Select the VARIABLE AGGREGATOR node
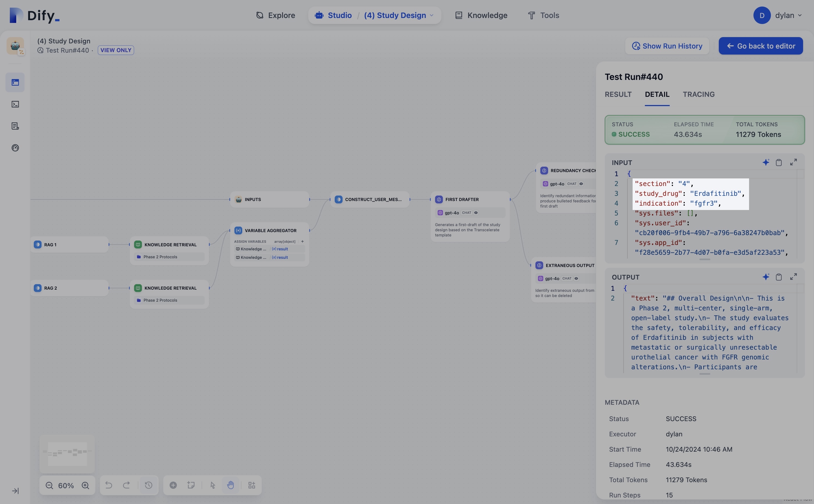 [269, 244]
